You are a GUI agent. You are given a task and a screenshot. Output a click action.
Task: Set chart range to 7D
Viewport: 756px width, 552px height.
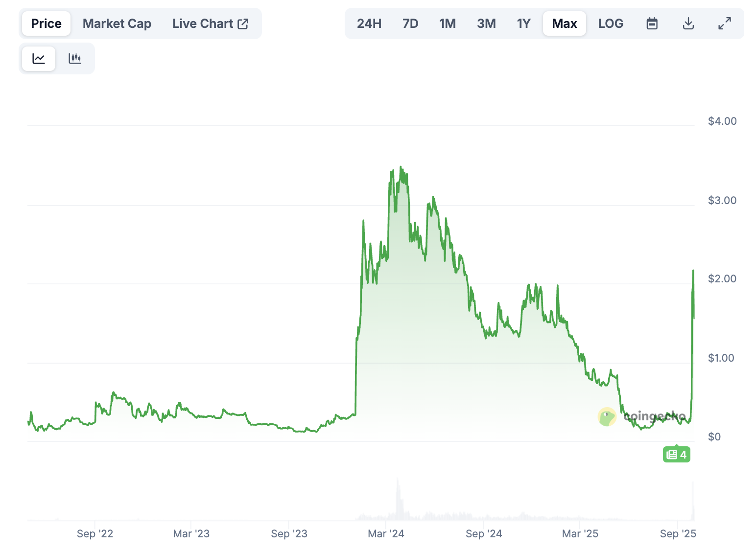pos(410,23)
